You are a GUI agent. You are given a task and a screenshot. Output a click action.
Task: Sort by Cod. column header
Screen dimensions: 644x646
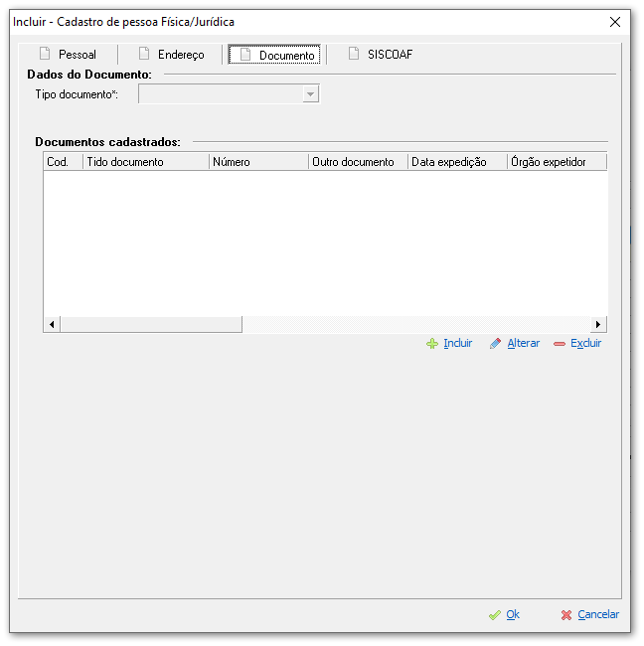(63, 162)
